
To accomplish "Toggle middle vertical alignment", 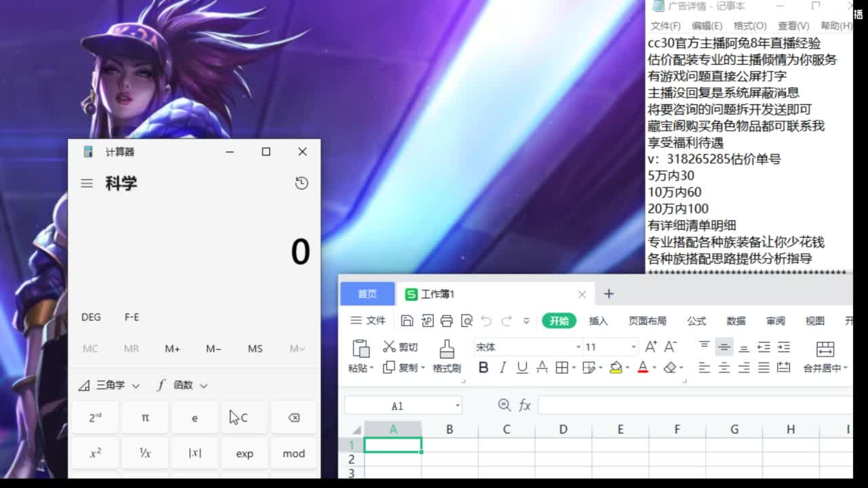I will pos(724,347).
